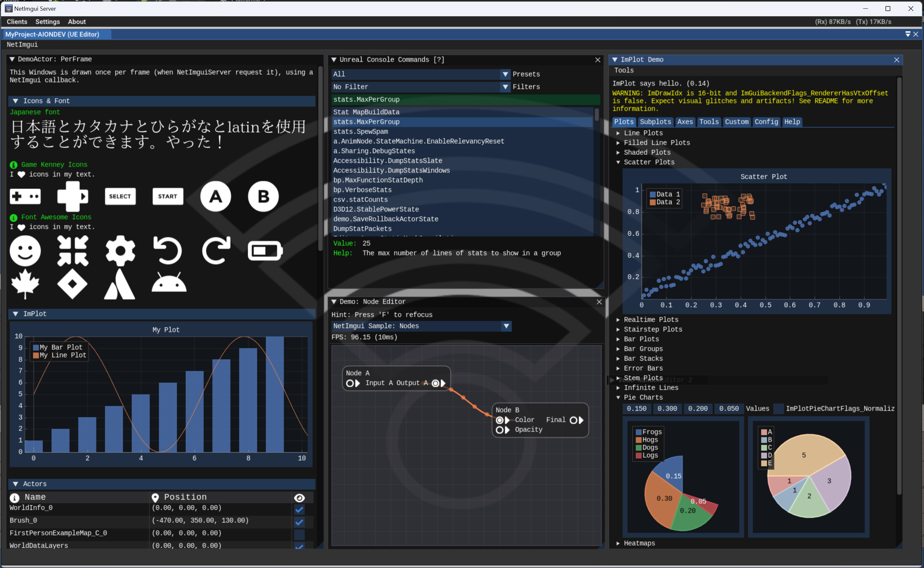This screenshot has height=568, width=924.
Task: Click the gear cog icon
Action: click(120, 250)
